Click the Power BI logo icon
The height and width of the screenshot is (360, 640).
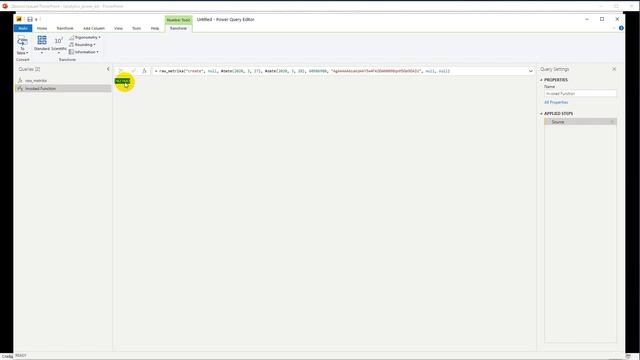pos(19,19)
